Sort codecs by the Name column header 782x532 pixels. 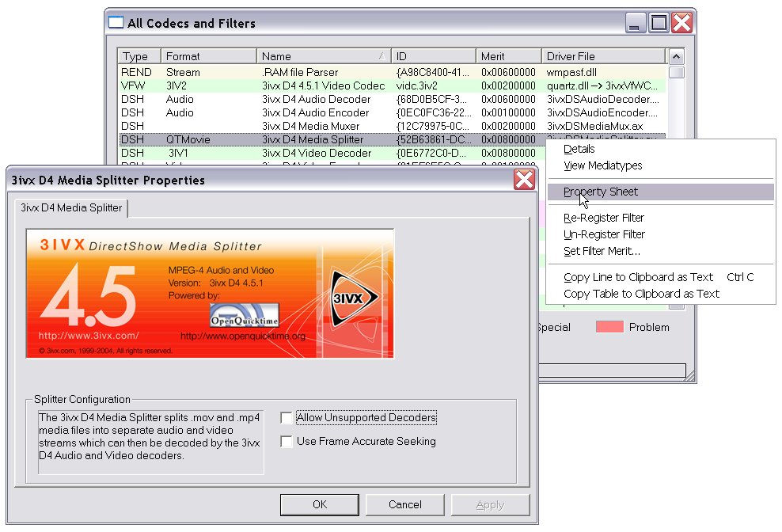(325, 56)
